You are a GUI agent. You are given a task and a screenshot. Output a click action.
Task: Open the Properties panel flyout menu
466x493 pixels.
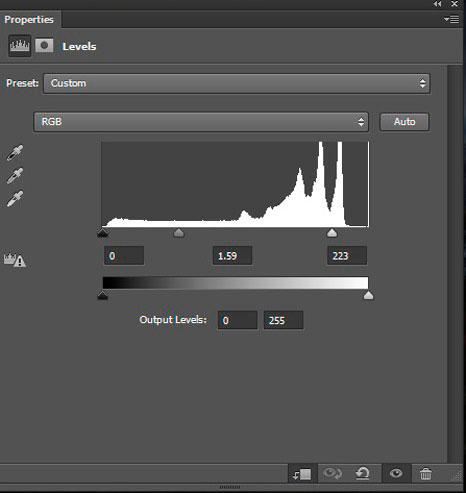pos(452,20)
